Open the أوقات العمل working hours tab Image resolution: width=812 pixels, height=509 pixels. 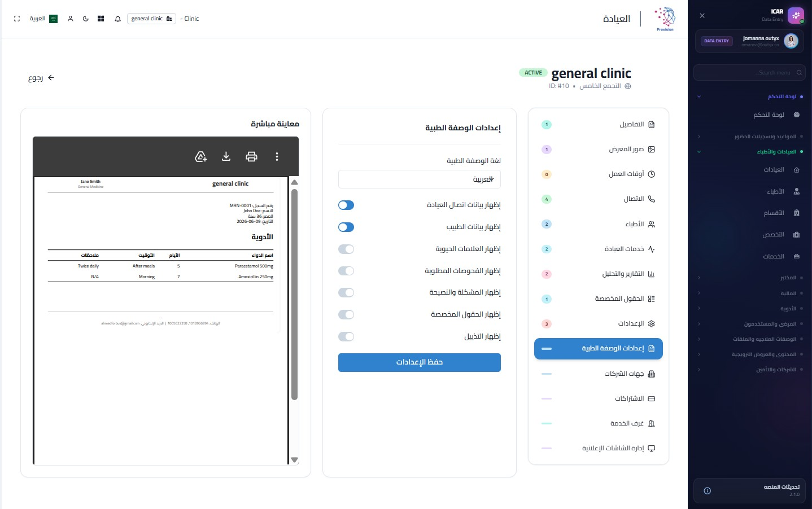[599, 174]
